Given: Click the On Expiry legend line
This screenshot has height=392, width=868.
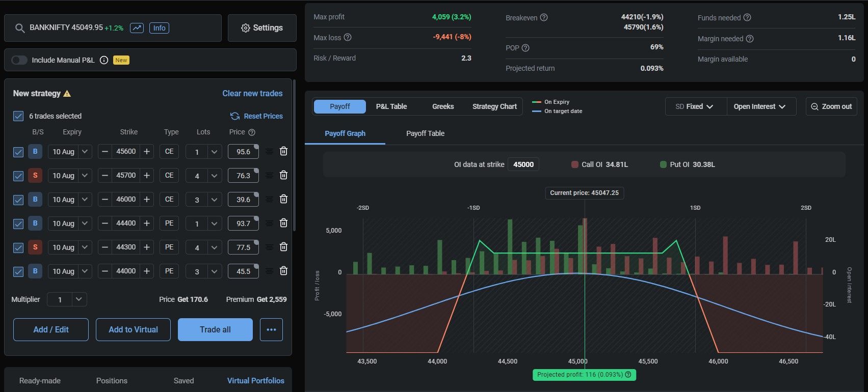Looking at the screenshot, I should [536, 102].
